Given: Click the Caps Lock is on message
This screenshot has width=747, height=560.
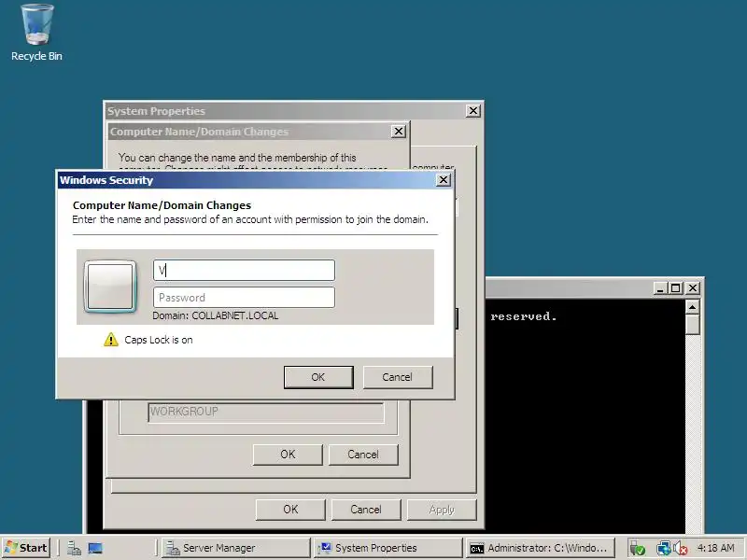Looking at the screenshot, I should pyautogui.click(x=159, y=340).
